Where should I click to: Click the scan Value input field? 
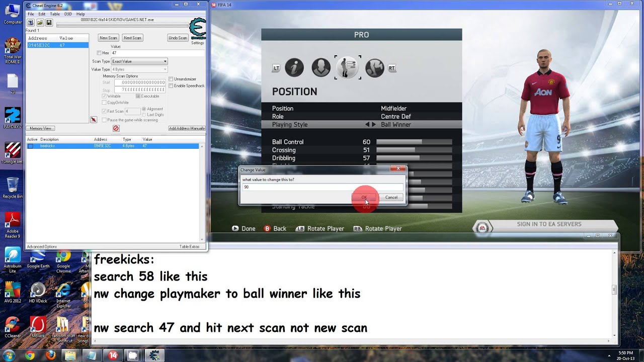click(x=157, y=53)
